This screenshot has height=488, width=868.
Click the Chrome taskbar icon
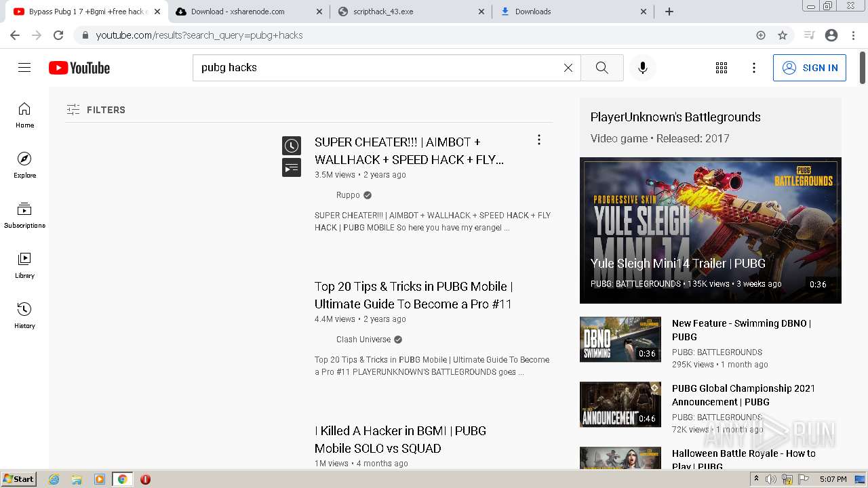click(x=122, y=479)
